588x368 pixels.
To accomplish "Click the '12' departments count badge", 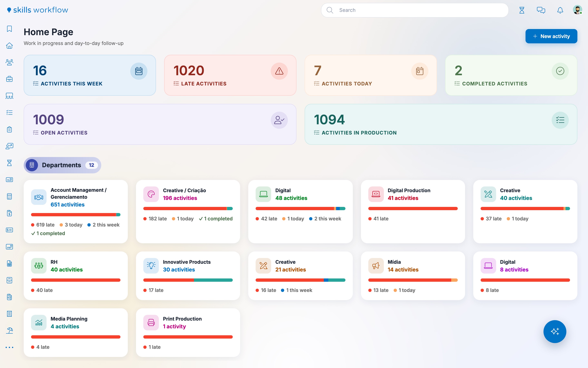I will pos(91,165).
